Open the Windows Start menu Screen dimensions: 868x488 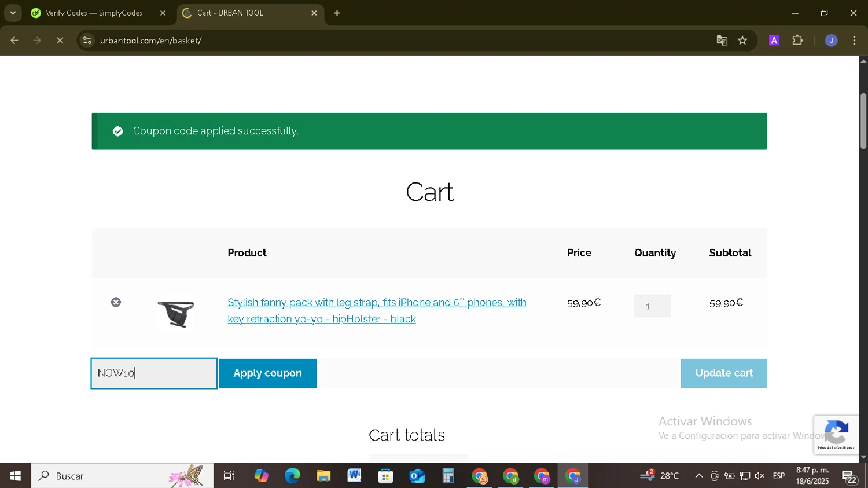[x=15, y=476]
